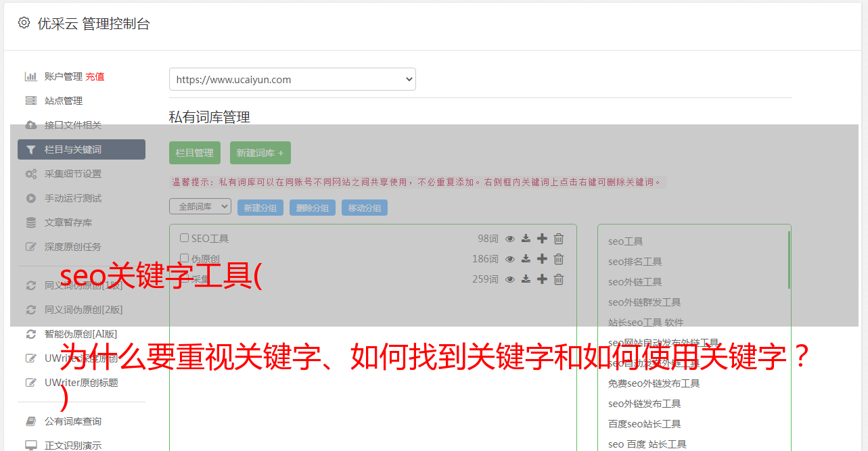Viewport: 868px width, 451px height.
Task: Select keyword seo外链群发工具
Action: pos(645,302)
